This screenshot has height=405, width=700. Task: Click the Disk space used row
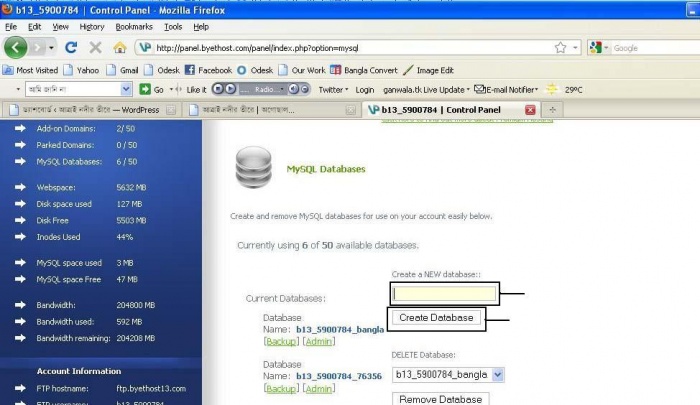click(78, 204)
